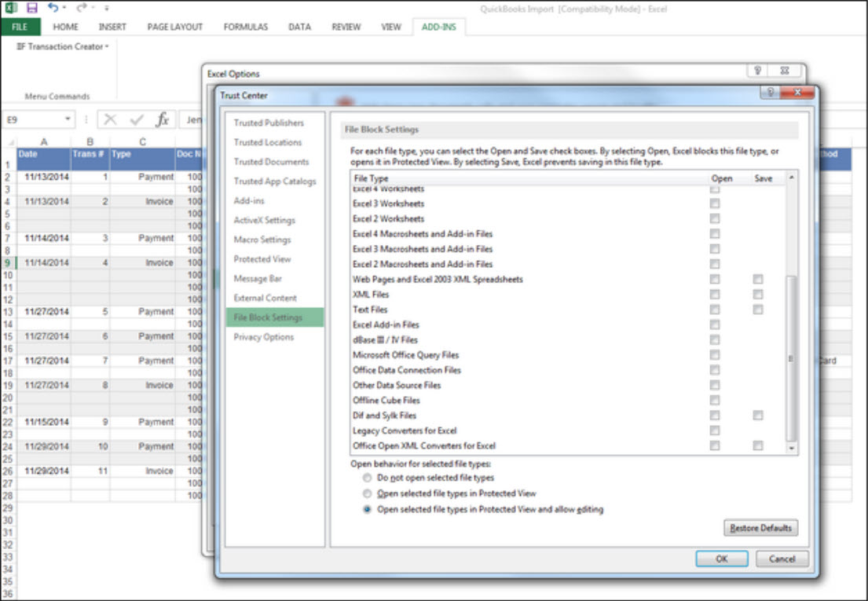
Task: Select Protected View in Trust Center sidebar
Action: tap(262, 259)
